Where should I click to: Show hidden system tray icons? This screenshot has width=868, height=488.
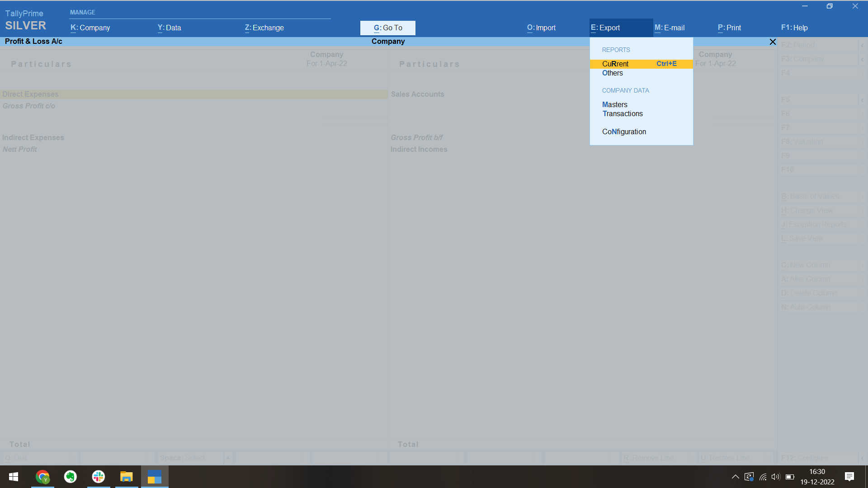tap(736, 477)
